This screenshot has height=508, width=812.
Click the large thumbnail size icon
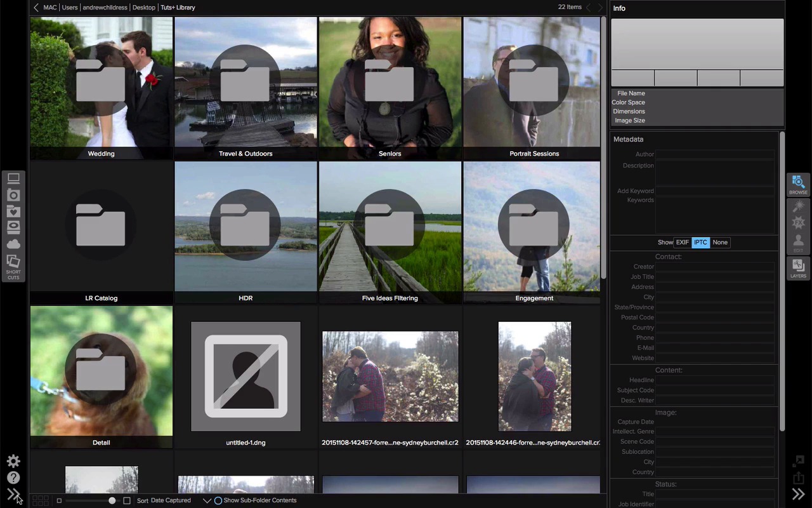127,500
